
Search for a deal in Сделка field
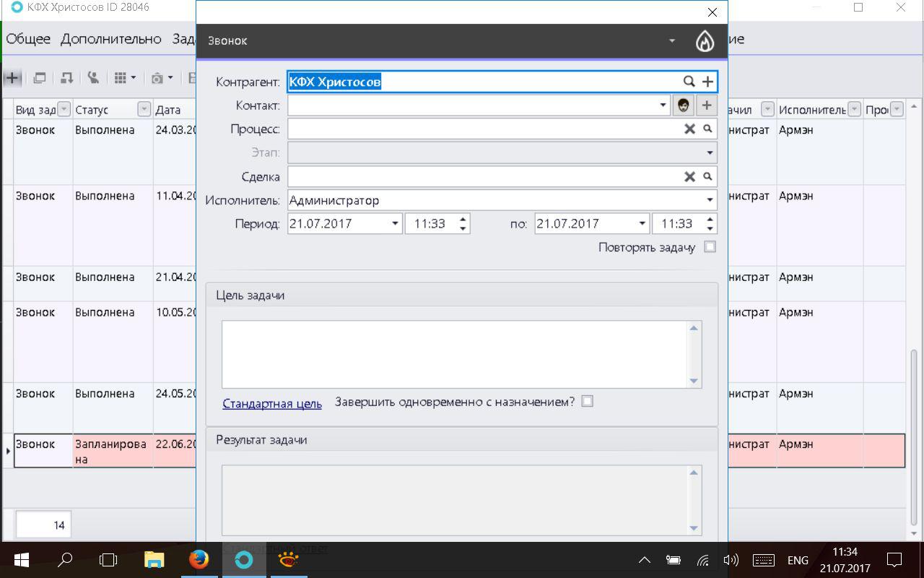[707, 176]
